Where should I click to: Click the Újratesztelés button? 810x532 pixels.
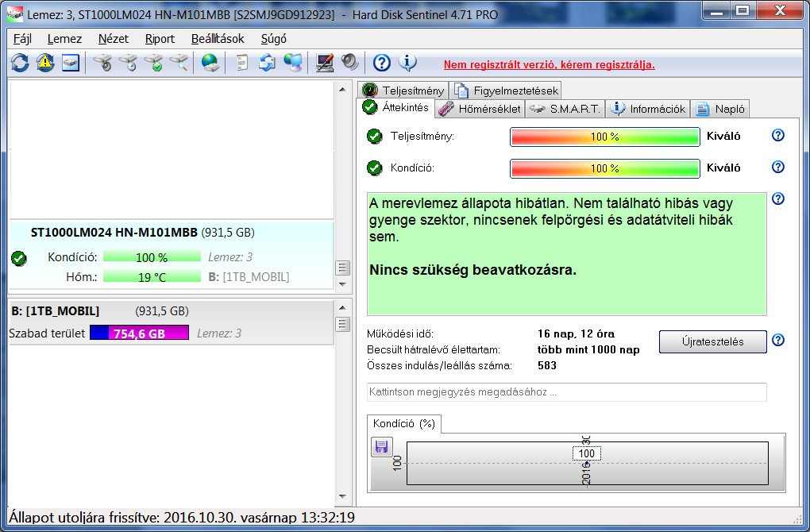click(712, 342)
